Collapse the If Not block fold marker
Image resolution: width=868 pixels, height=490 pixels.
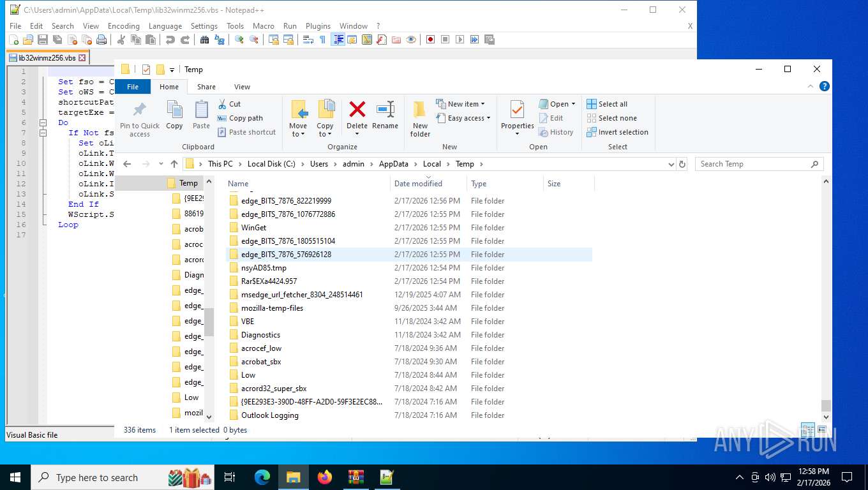(43, 133)
